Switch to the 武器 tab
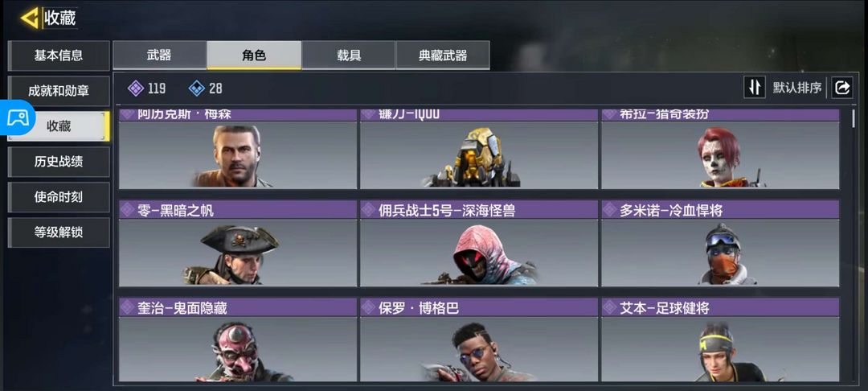This screenshot has height=391, width=868. (159, 55)
